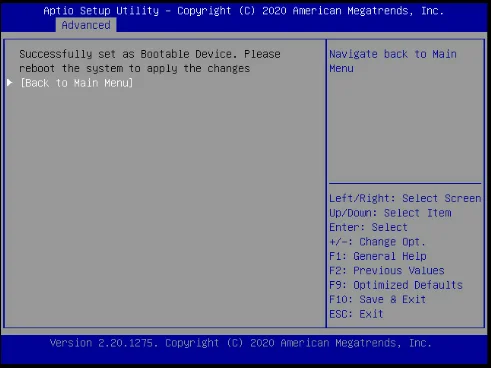The image size is (491, 368).
Task: Open the Advanced tab
Action: pos(86,25)
